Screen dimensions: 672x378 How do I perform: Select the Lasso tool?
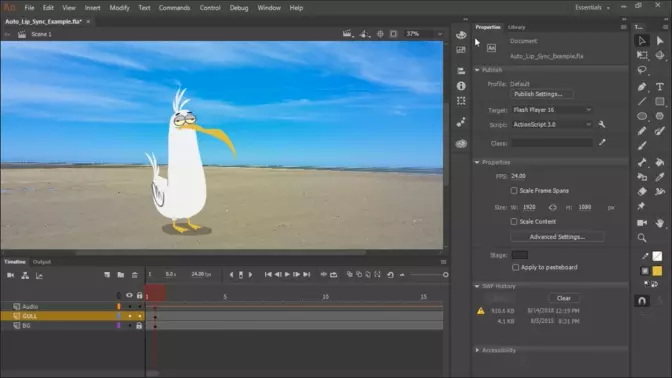[x=642, y=70]
